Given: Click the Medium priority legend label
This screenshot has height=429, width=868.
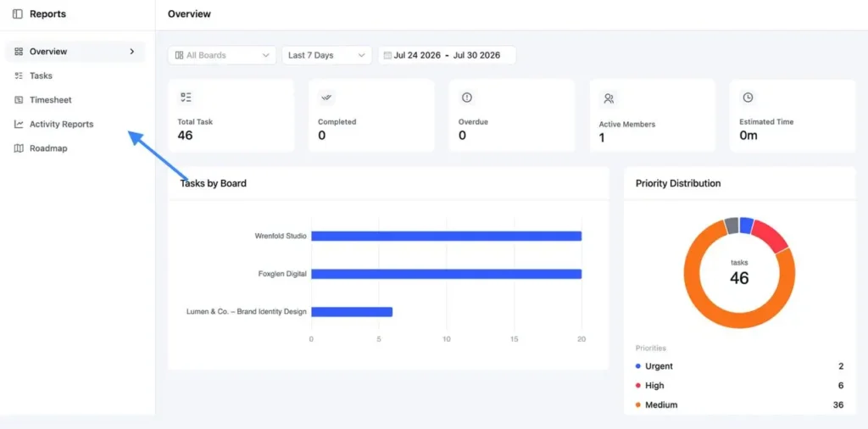Looking at the screenshot, I should coord(661,405).
